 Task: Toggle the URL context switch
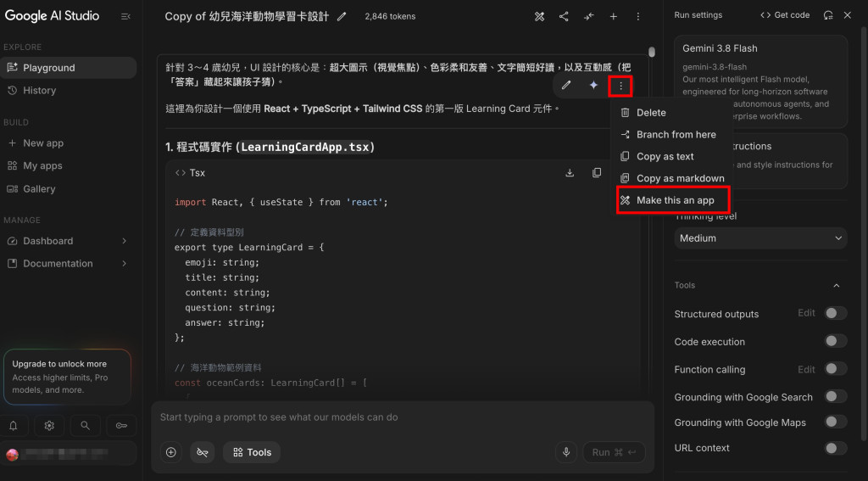pyautogui.click(x=835, y=447)
